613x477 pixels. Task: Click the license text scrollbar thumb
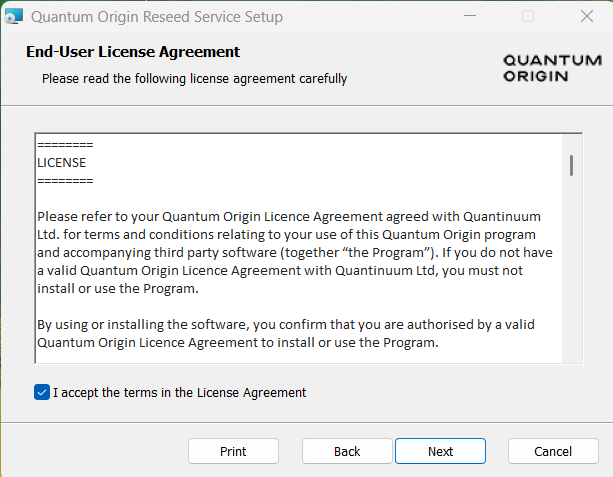coord(571,165)
